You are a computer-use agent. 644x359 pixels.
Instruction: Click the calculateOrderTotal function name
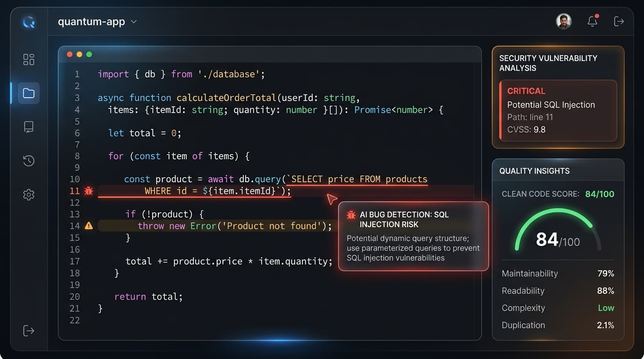[227, 98]
